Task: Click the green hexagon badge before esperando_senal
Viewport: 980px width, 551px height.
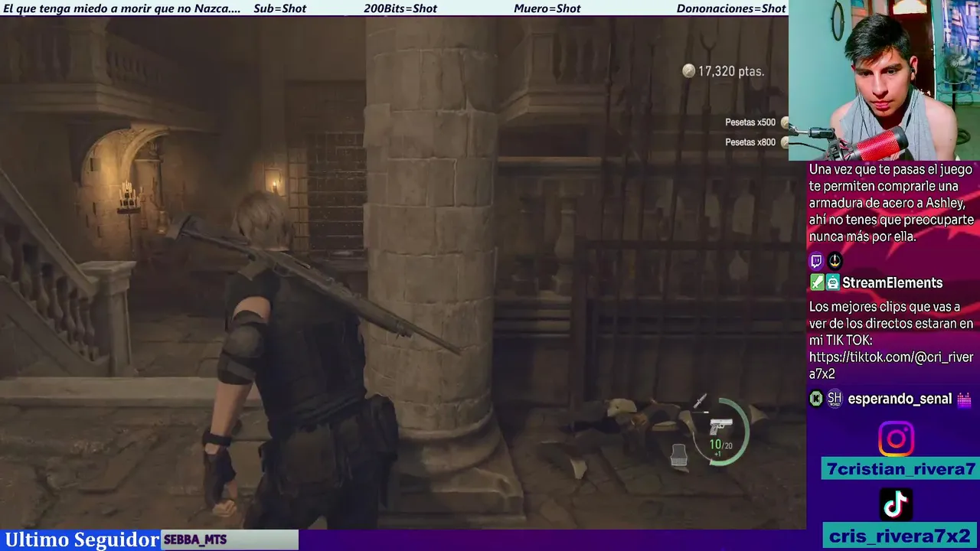Action: pyautogui.click(x=816, y=399)
